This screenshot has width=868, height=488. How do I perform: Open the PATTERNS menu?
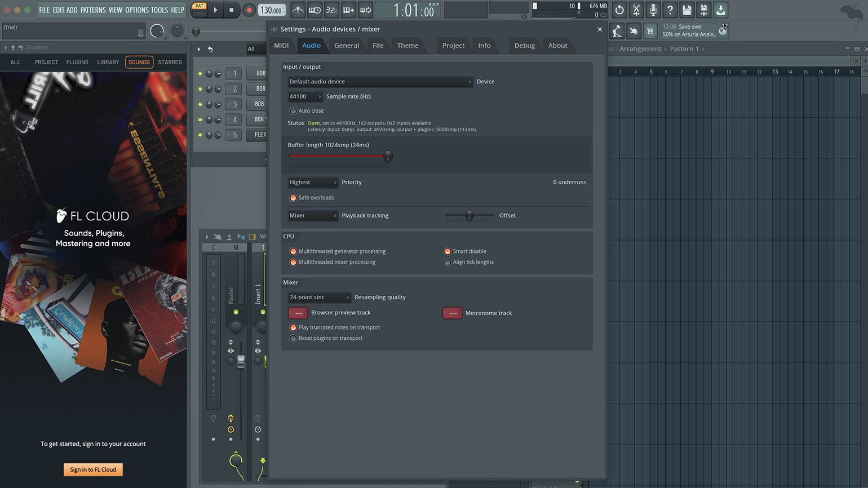click(93, 10)
